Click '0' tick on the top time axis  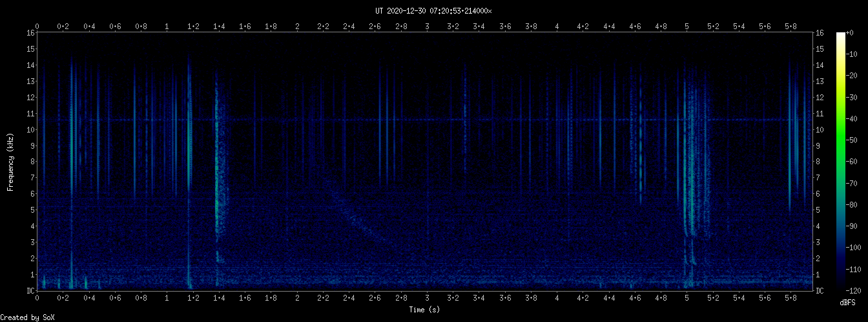tap(37, 27)
